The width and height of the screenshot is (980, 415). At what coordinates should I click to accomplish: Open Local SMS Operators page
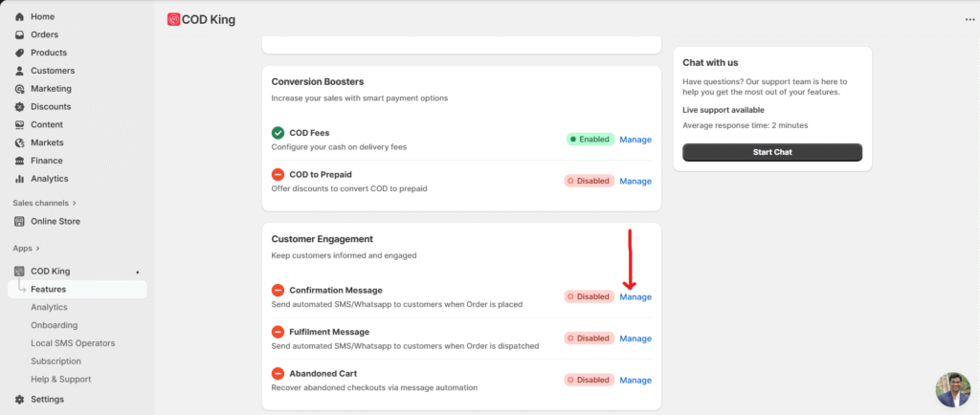coord(73,343)
